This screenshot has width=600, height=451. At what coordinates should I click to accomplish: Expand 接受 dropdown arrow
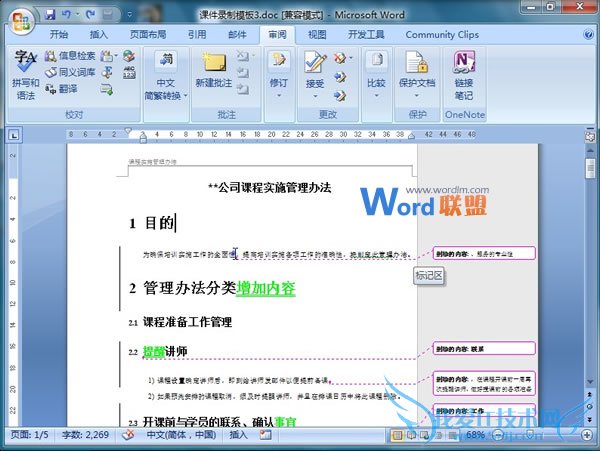tap(315, 96)
